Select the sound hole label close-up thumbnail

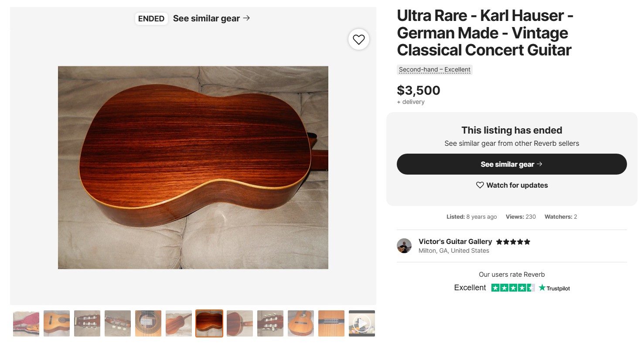tap(148, 323)
